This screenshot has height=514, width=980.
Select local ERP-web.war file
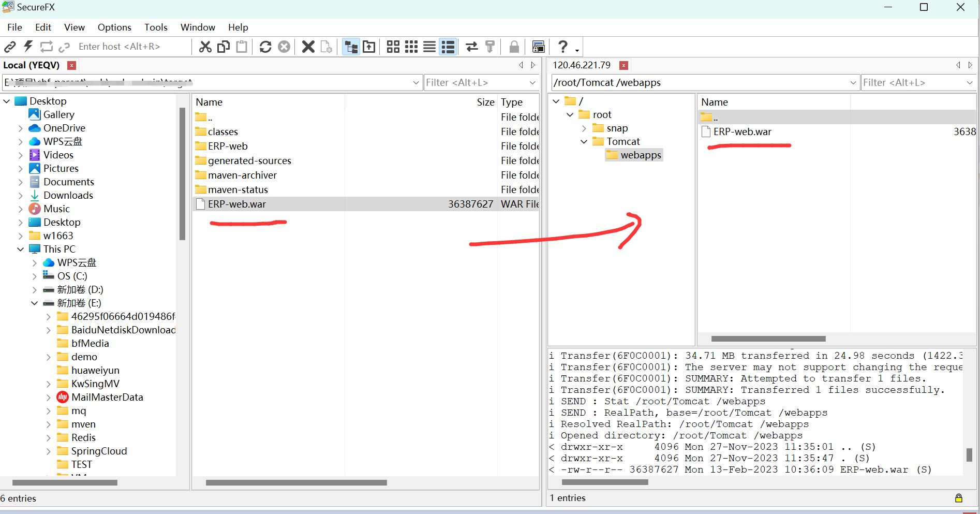tap(366, 204)
